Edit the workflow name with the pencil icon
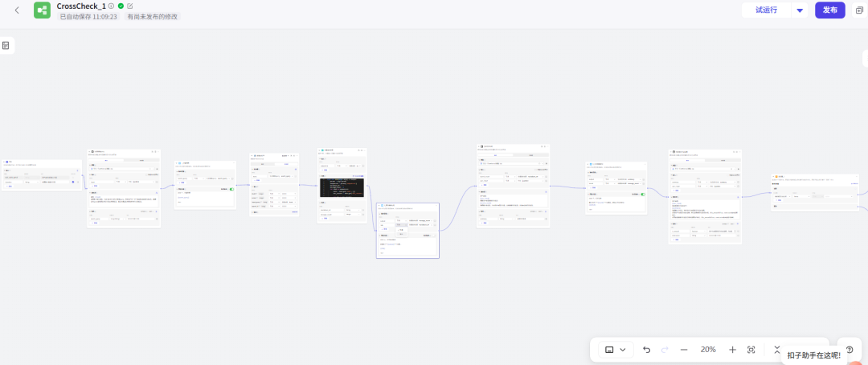The height and width of the screenshot is (365, 868). point(130,6)
